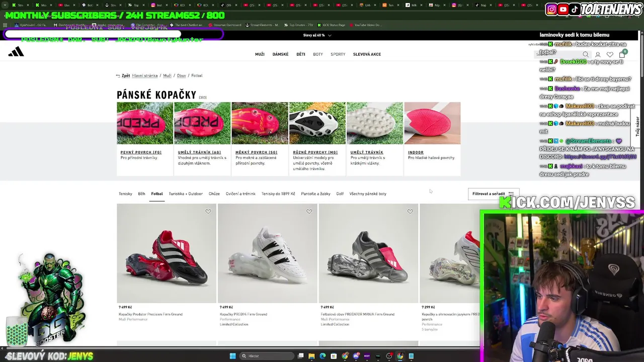Open File Explorer from the taskbar

point(311,356)
